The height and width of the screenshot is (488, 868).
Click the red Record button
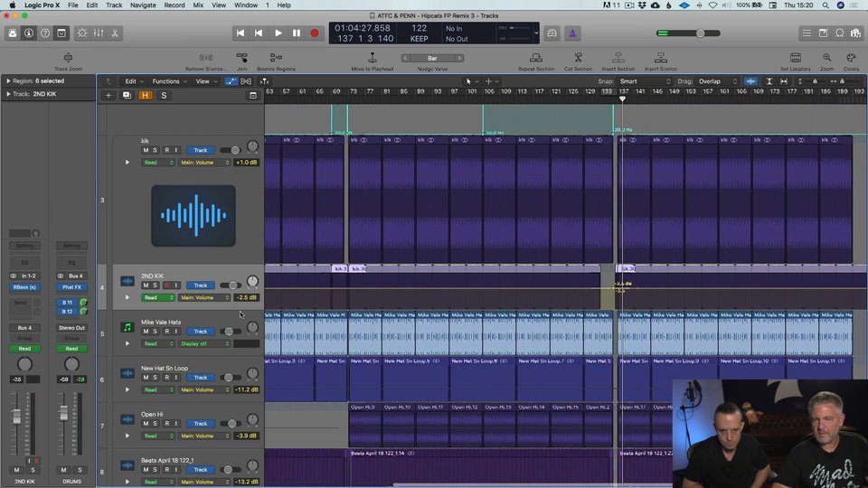point(315,33)
